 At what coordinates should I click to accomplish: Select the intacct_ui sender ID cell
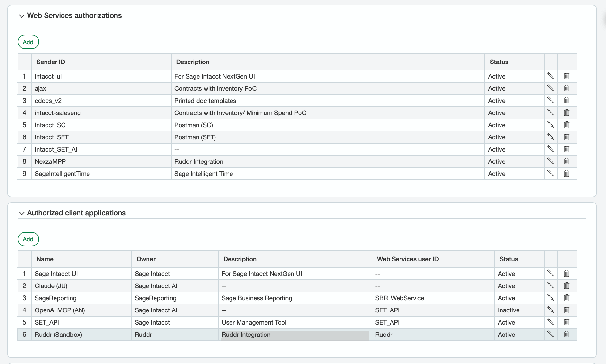(101, 76)
